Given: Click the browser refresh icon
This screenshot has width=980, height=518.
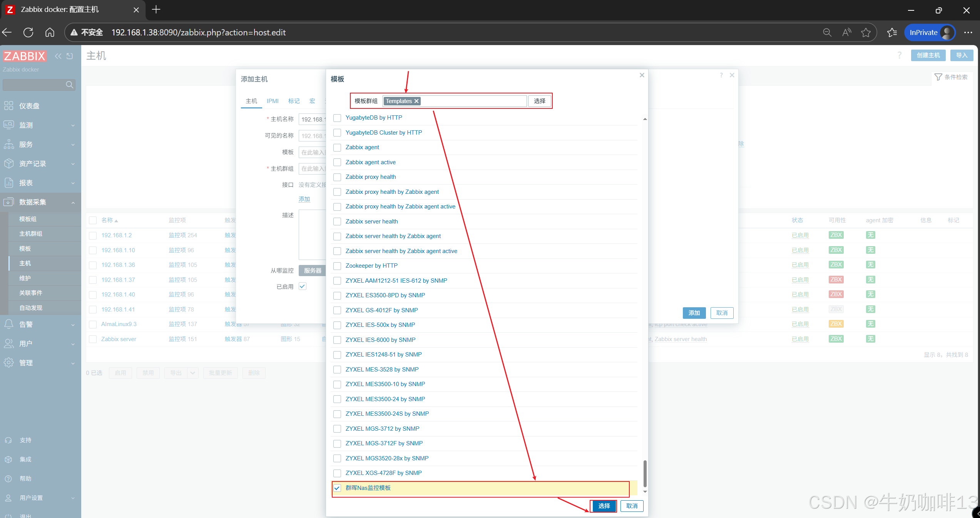Looking at the screenshot, I should [28, 32].
